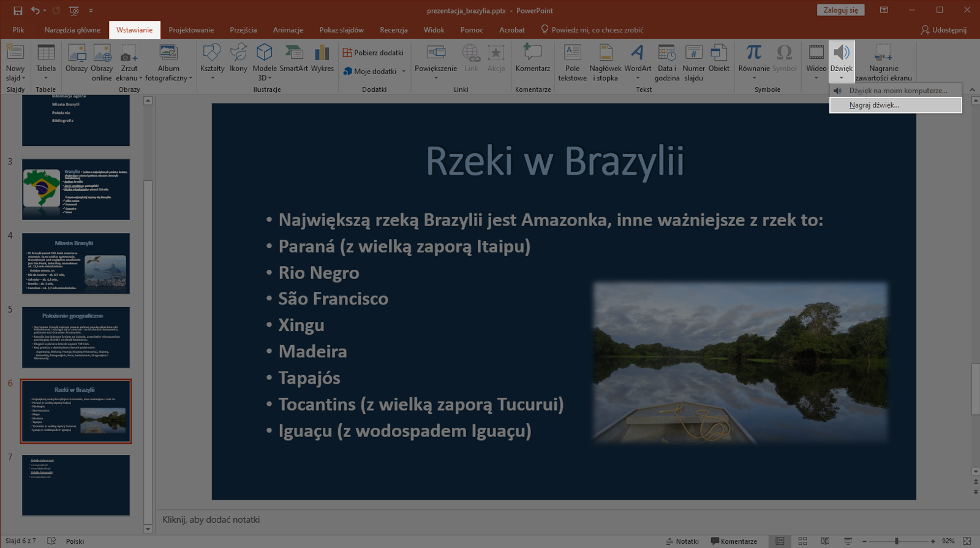
Task: Expand Moje dodatki dropdown arrow
Action: click(404, 72)
